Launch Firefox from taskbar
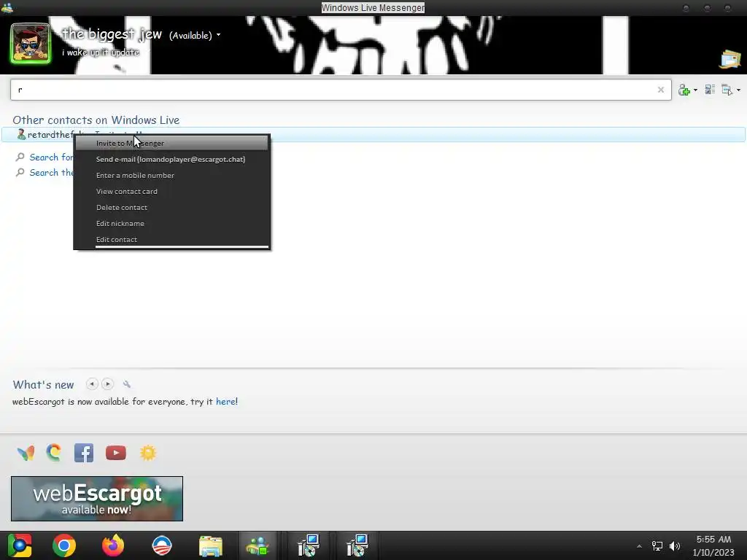The height and width of the screenshot is (560, 747). point(113,545)
